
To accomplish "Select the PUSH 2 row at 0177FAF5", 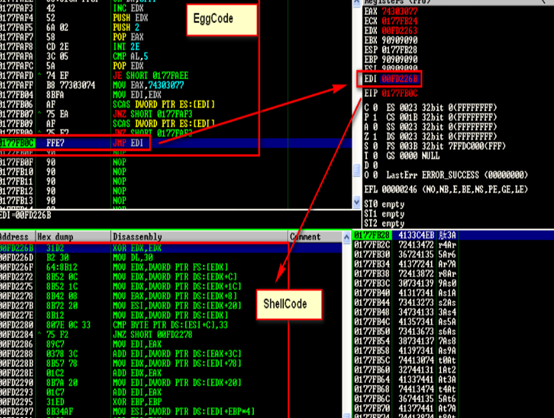I will pyautogui.click(x=176, y=27).
